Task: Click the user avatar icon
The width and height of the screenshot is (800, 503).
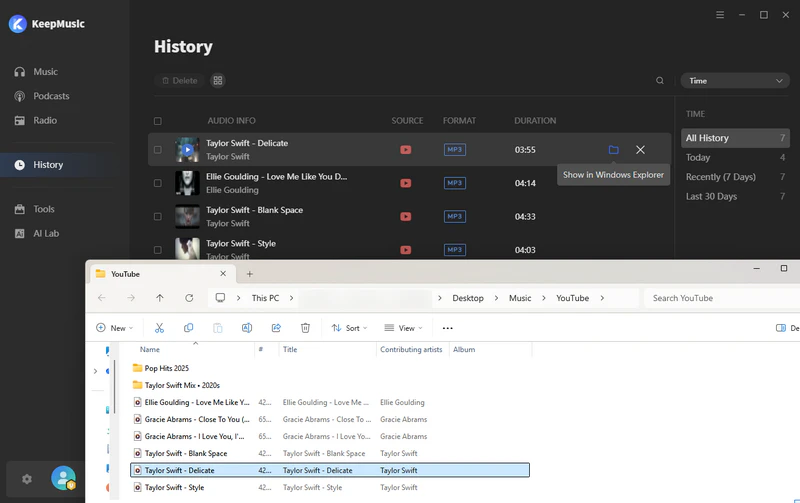Action: pos(63,479)
